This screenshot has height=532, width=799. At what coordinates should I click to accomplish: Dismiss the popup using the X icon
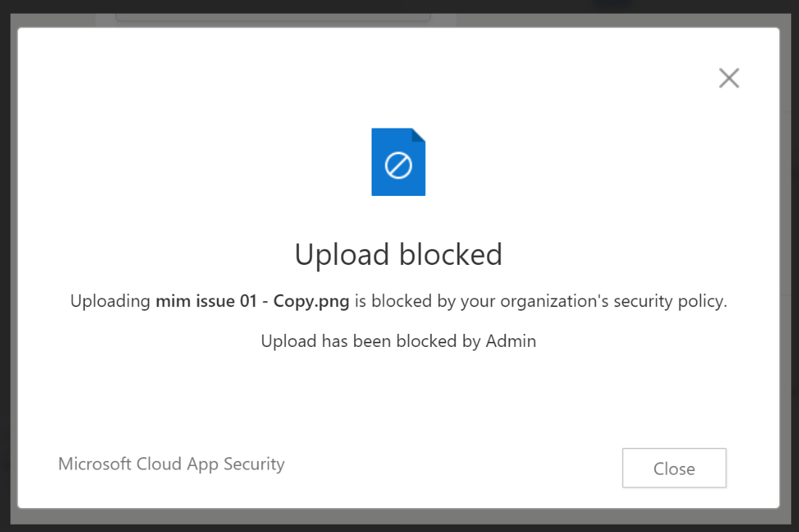click(729, 78)
